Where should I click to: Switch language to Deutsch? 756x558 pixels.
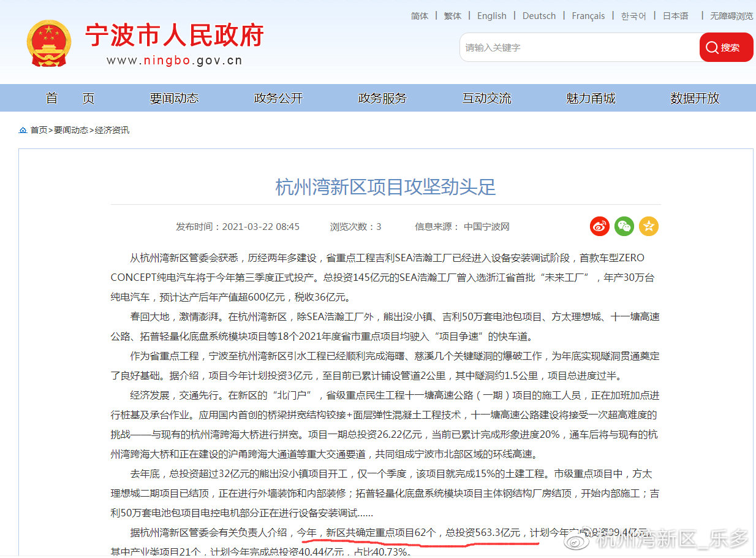pos(539,16)
